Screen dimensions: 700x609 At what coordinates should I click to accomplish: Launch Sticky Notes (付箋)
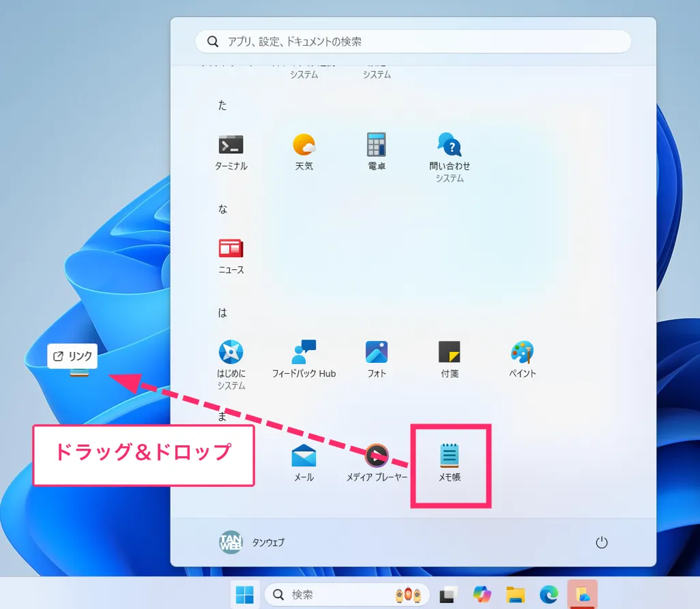click(450, 359)
